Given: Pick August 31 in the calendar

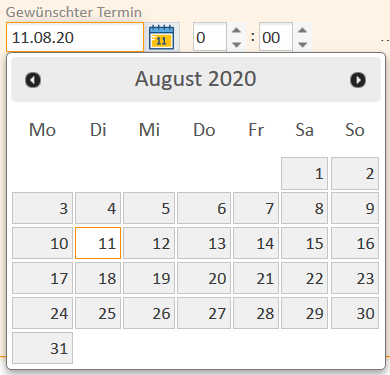Looking at the screenshot, I should [x=42, y=348].
